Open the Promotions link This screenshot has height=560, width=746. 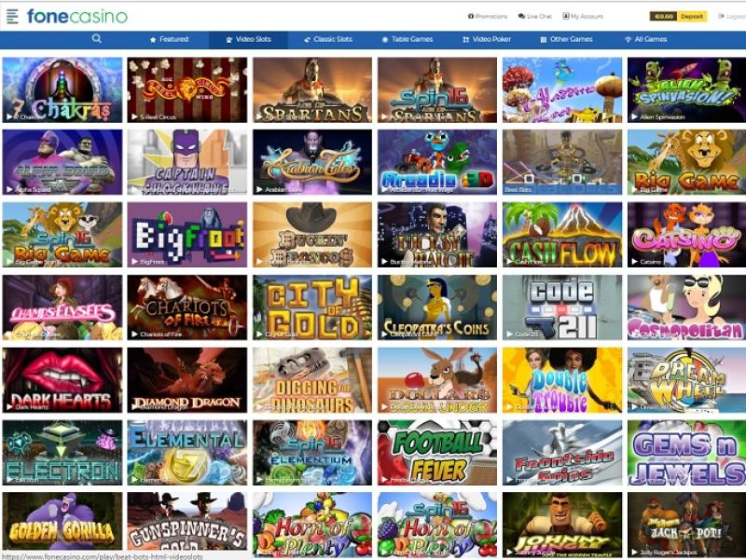point(488,16)
